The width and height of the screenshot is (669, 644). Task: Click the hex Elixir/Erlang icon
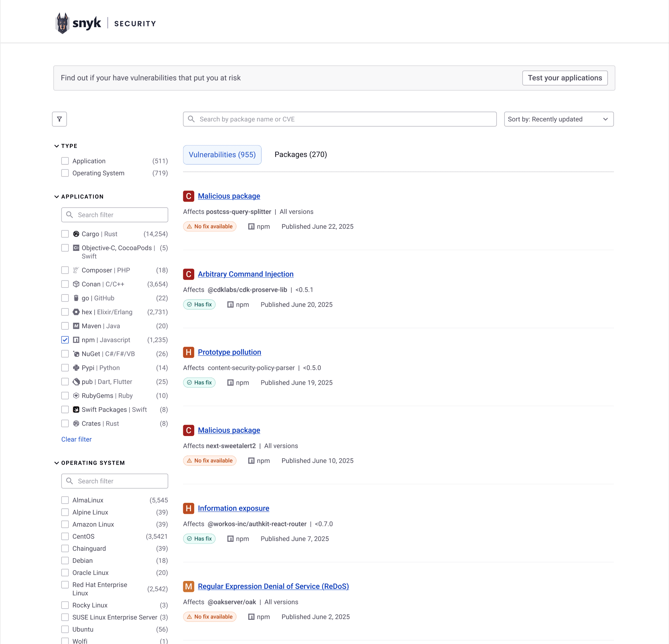tap(76, 312)
